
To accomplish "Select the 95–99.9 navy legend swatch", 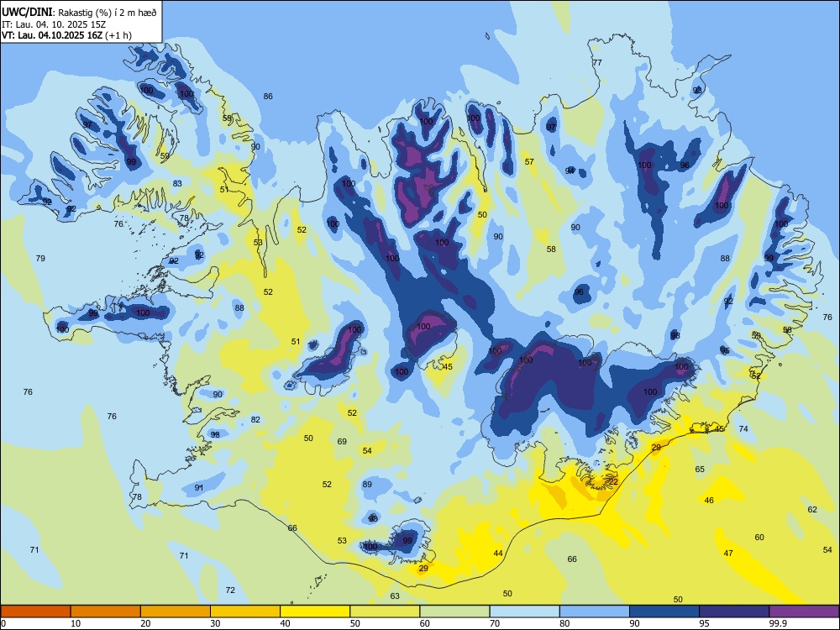I will [x=734, y=612].
